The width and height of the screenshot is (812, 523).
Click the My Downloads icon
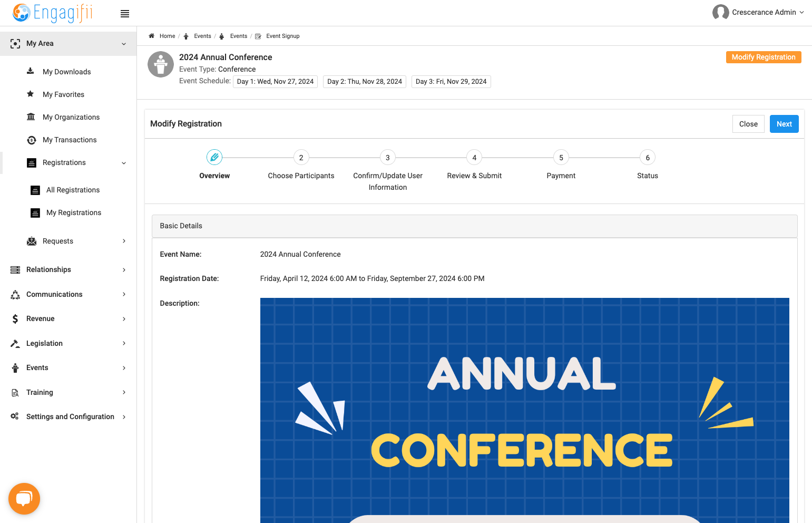(31, 71)
